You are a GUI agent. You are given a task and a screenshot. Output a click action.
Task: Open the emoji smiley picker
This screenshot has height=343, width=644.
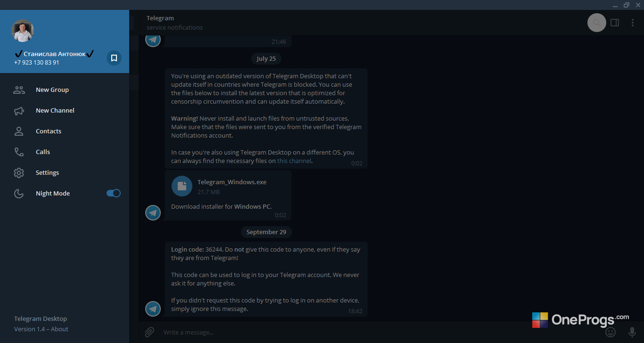click(611, 332)
